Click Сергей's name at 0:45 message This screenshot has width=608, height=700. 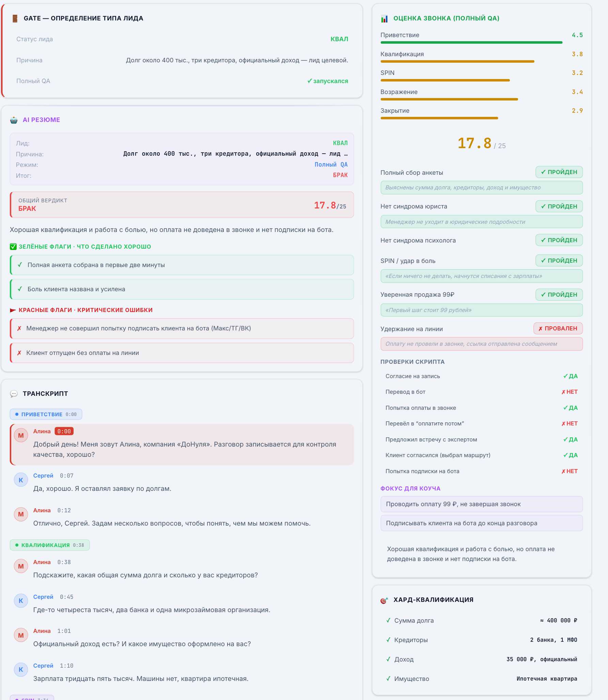click(x=43, y=597)
